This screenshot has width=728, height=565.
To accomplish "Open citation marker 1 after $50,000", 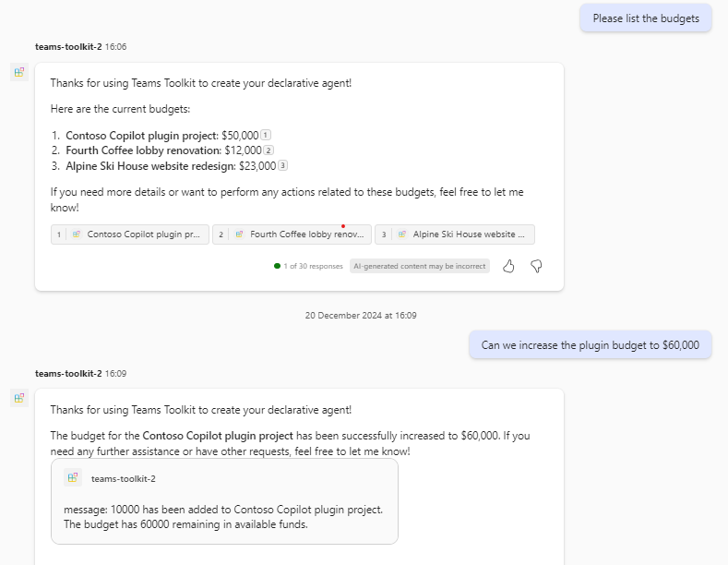I will pyautogui.click(x=266, y=135).
